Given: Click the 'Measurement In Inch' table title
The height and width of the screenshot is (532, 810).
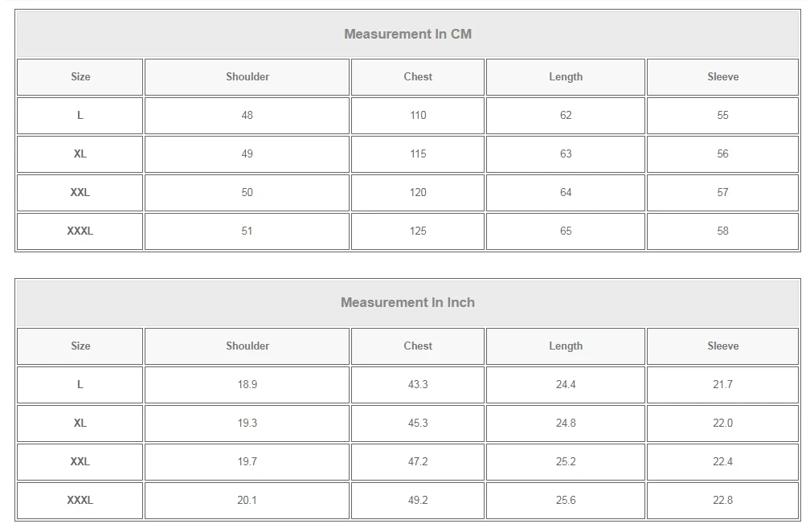Looking at the screenshot, I should (407, 302).
